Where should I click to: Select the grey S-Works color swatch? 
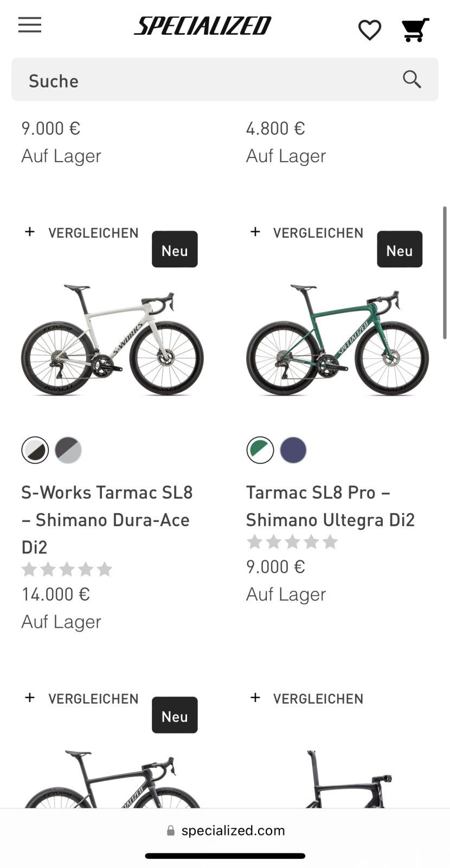coord(68,450)
